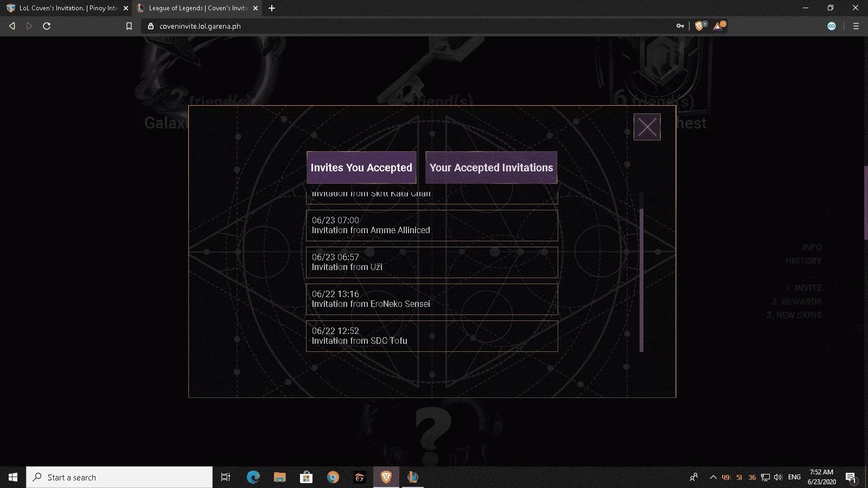Open network status tray icon
This screenshot has height=488, width=868.
point(765,477)
